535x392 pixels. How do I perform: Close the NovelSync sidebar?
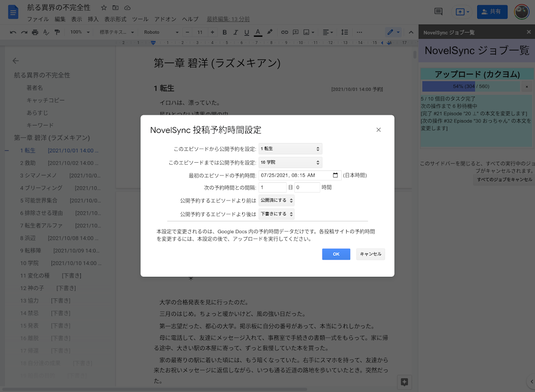[529, 32]
